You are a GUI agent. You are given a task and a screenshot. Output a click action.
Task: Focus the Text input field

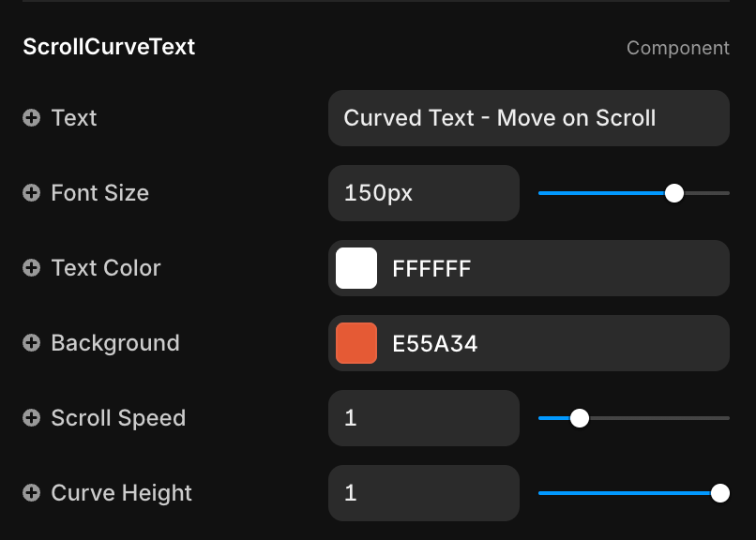point(528,118)
